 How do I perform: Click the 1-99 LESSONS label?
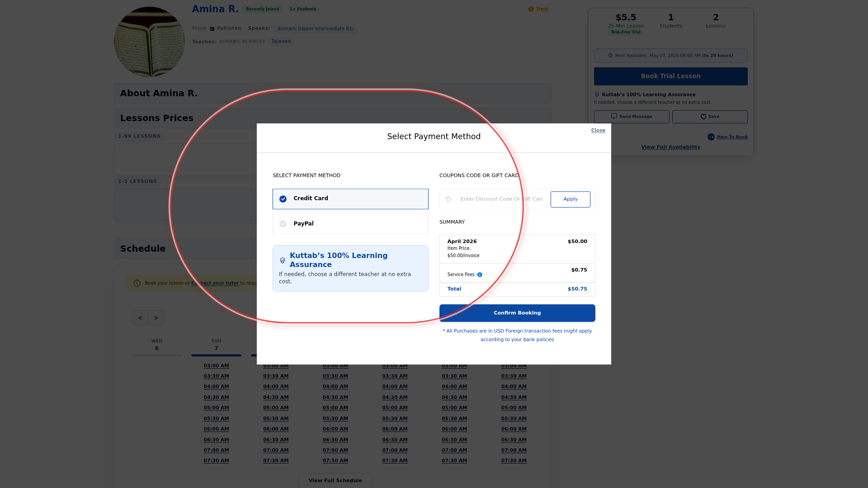(x=139, y=136)
